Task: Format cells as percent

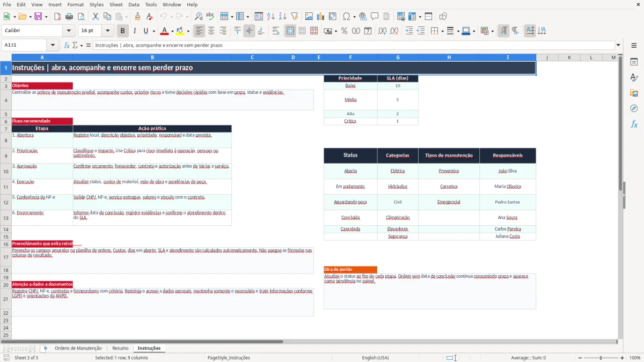Action: (345, 31)
